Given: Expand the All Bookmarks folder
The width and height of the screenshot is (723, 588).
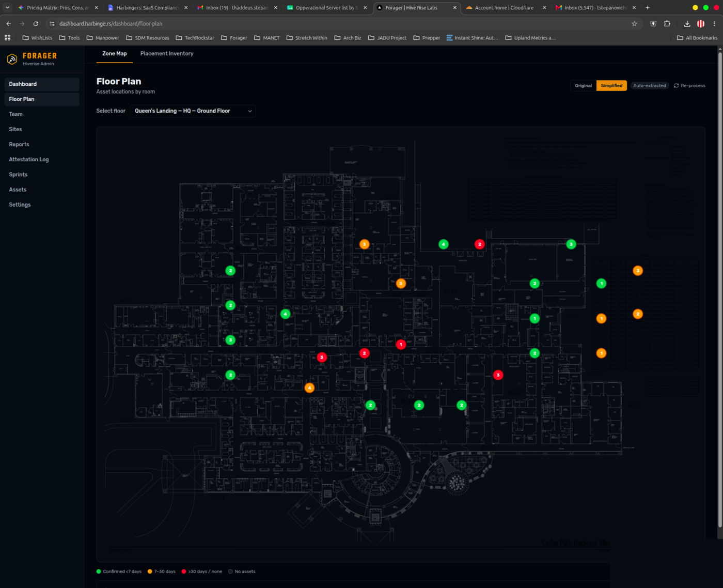Looking at the screenshot, I should point(697,38).
